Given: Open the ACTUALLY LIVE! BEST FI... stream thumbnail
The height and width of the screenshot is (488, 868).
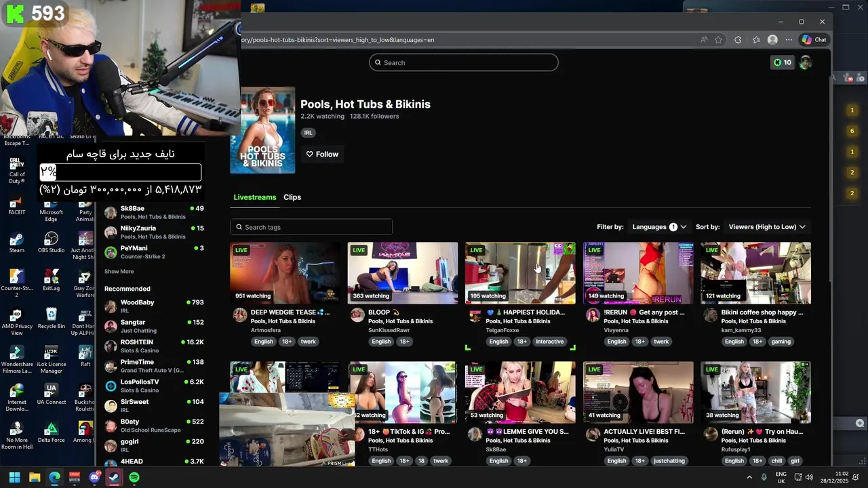Looking at the screenshot, I should [x=638, y=392].
